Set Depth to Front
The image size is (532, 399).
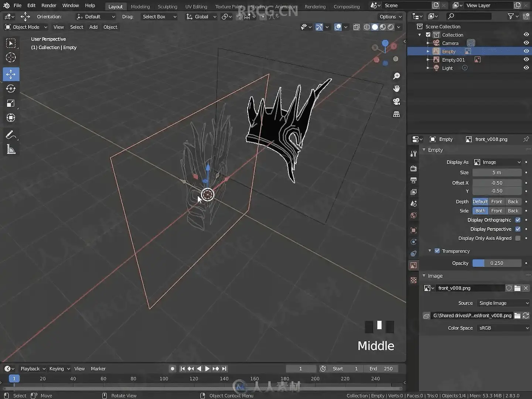[x=497, y=202]
